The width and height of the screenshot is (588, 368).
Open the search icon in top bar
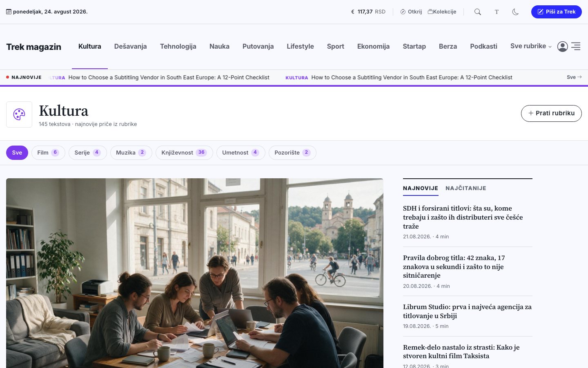click(477, 12)
